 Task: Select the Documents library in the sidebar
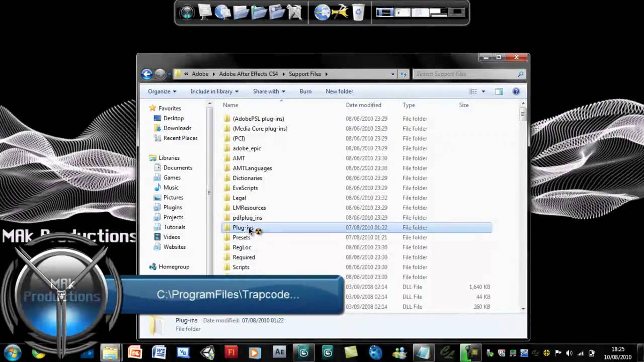[x=178, y=168]
